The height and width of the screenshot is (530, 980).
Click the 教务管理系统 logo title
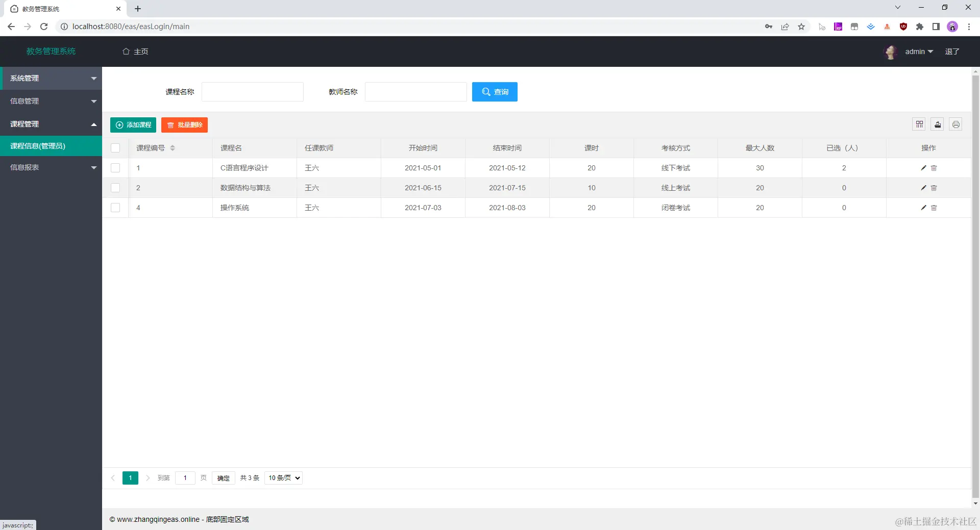[51, 51]
